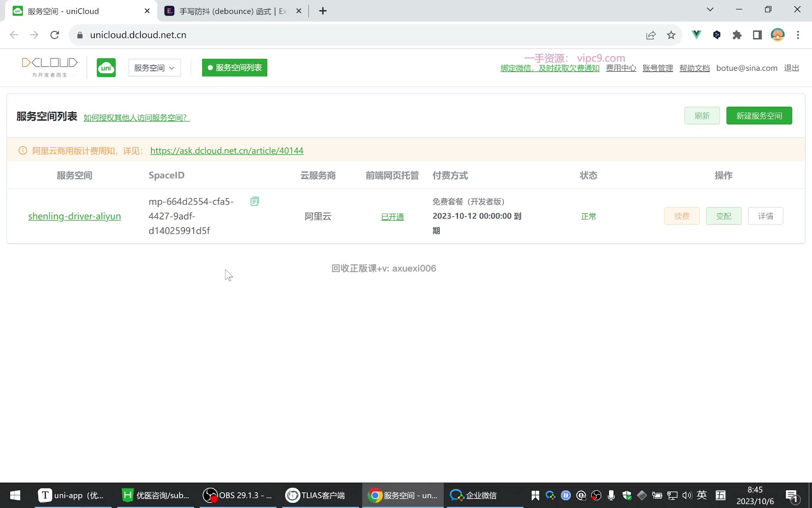The height and width of the screenshot is (508, 812).
Task: Open the browser extensions puzzle icon
Action: [737, 35]
